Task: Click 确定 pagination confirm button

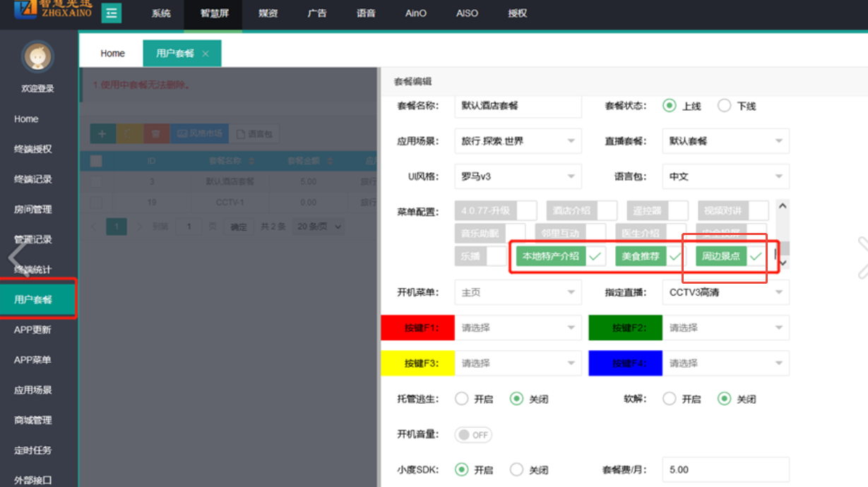Action: click(x=239, y=227)
